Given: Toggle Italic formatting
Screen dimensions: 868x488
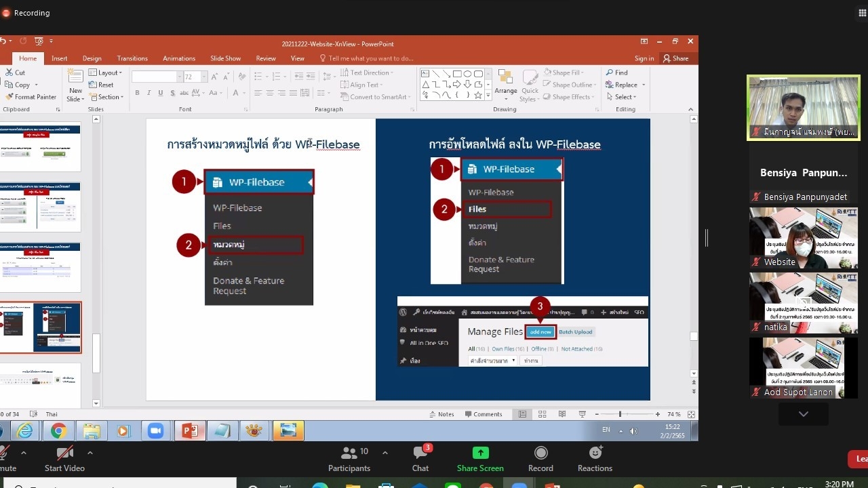Looking at the screenshot, I should click(x=149, y=93).
